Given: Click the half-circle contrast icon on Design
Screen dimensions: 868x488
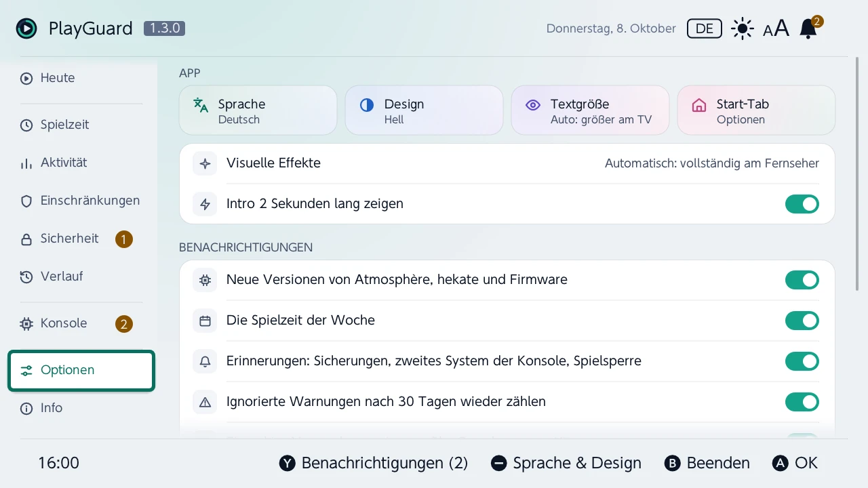Looking at the screenshot, I should pos(367,105).
